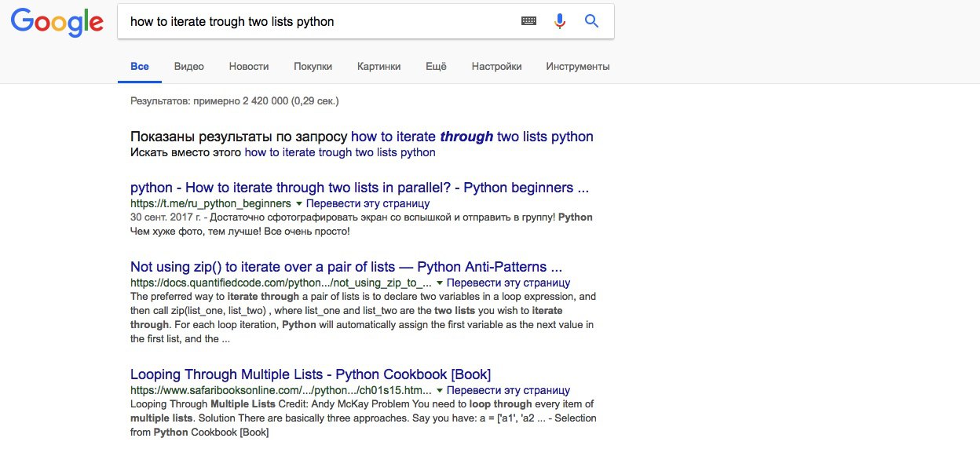Start voice search with microphone icon
This screenshot has height=460, width=980.
click(559, 21)
